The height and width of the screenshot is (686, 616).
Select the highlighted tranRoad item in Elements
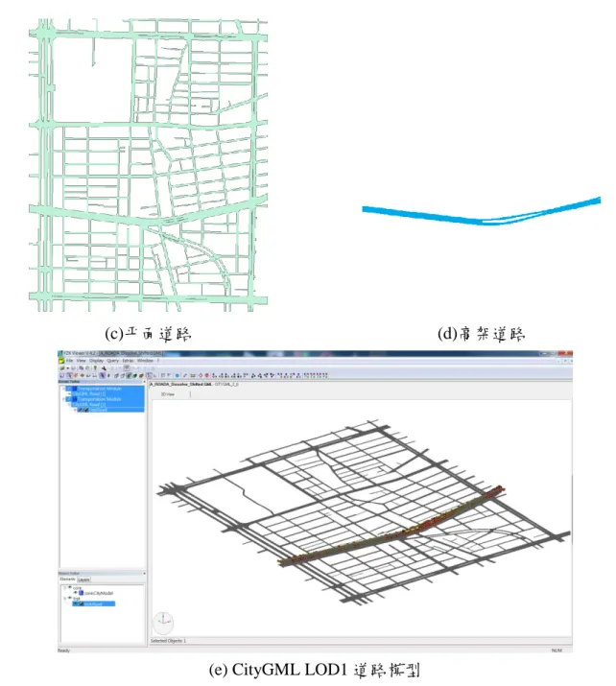click(94, 603)
